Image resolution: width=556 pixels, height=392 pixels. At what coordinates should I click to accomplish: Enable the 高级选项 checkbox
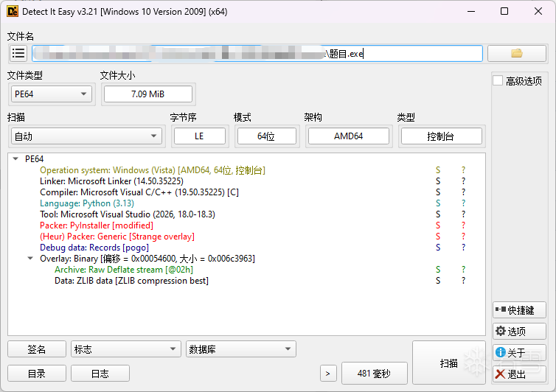[498, 81]
